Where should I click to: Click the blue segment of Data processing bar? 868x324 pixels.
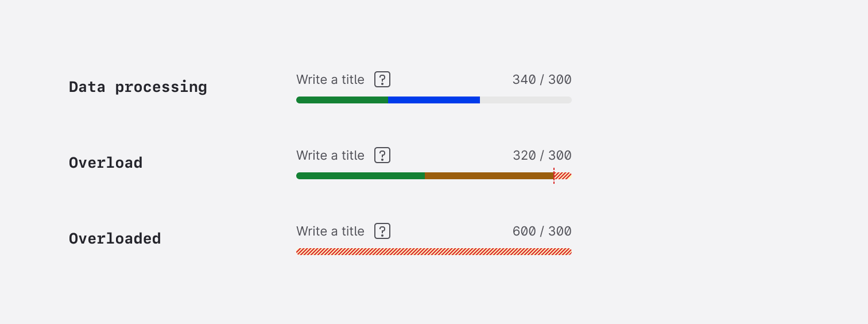pyautogui.click(x=434, y=100)
